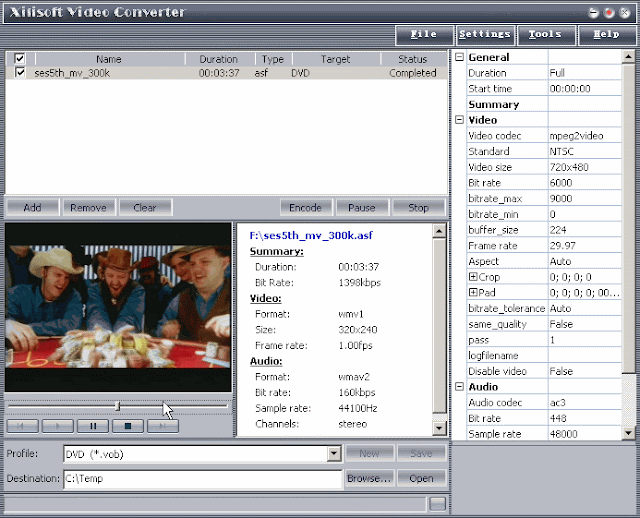Click the Browse... button

(369, 478)
